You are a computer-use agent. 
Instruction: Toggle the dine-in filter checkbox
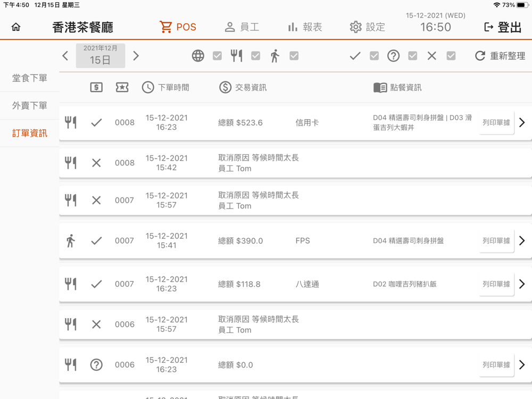pyautogui.click(x=255, y=56)
